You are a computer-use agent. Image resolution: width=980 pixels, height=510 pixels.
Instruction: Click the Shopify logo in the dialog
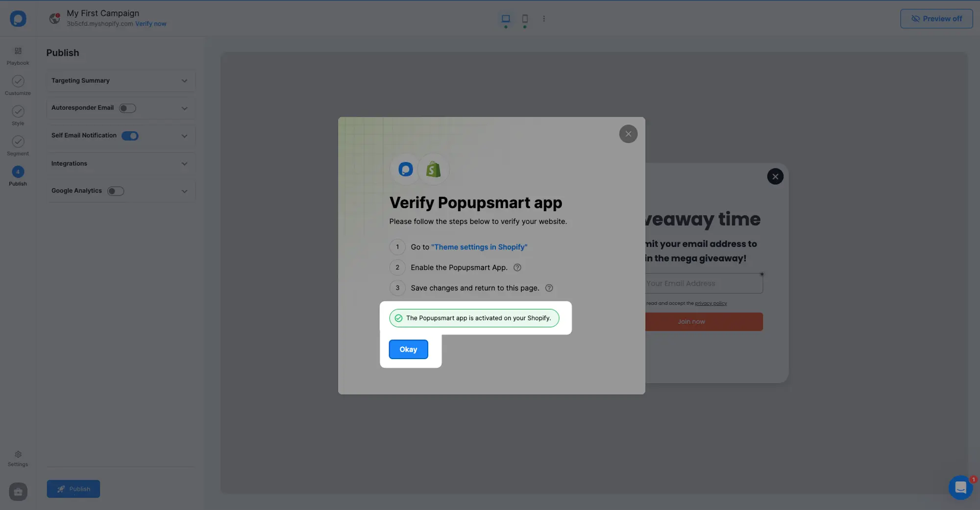click(434, 170)
